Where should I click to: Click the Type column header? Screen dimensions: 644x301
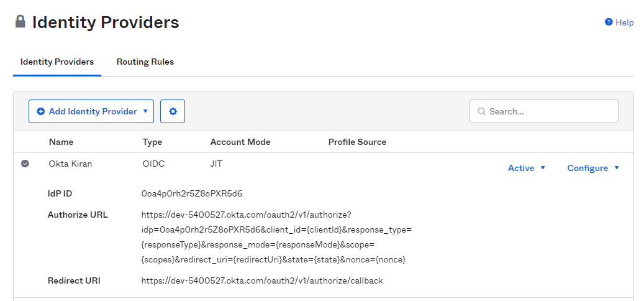(152, 142)
